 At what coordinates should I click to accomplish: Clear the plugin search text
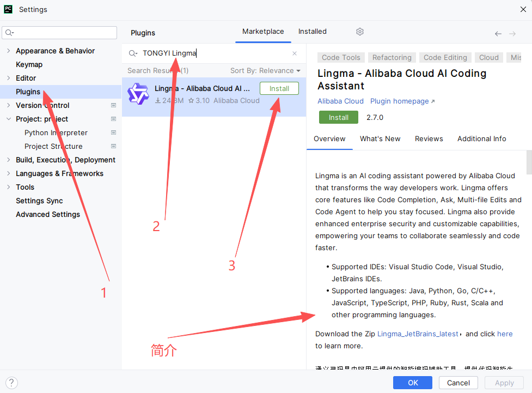(x=295, y=53)
